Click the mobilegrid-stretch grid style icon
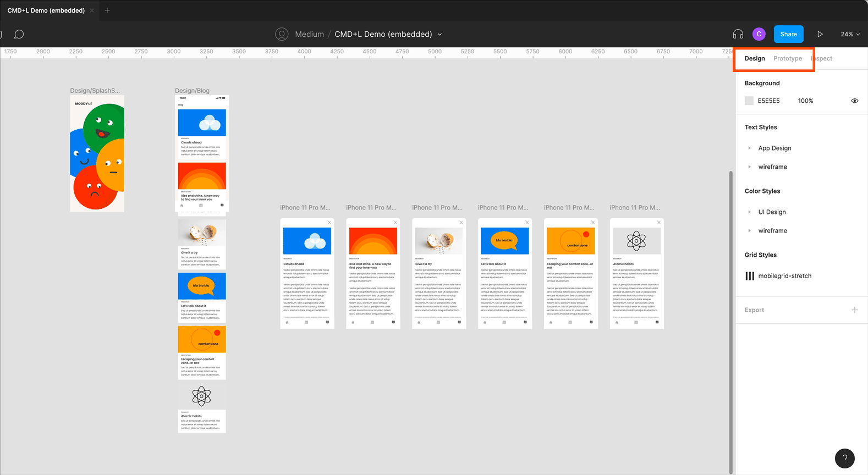 (x=750, y=276)
